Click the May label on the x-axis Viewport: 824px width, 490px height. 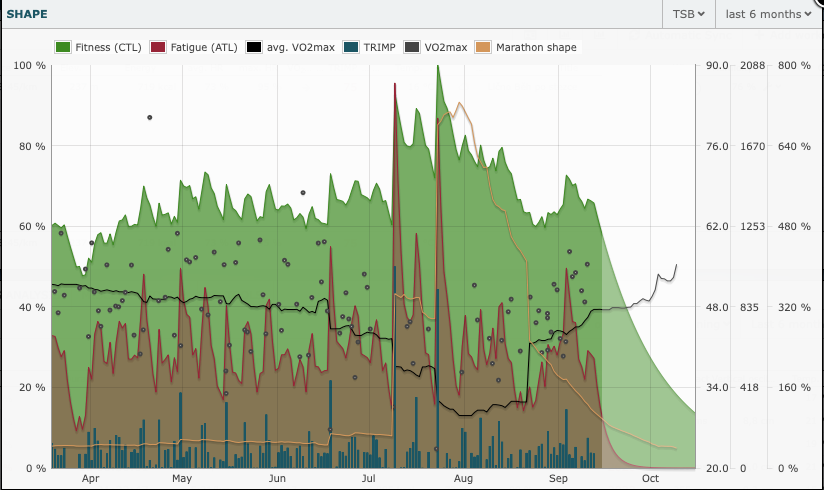182,478
